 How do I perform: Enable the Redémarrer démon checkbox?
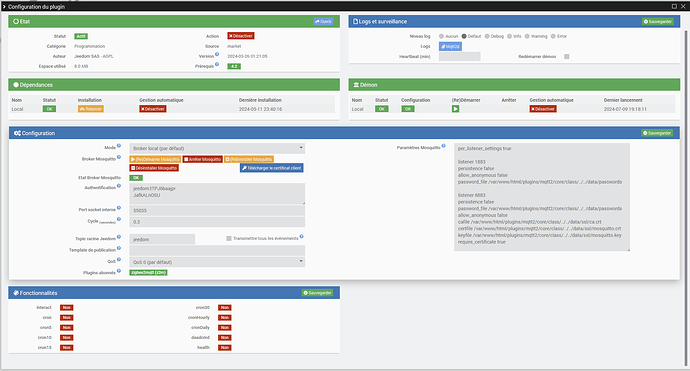[x=567, y=56]
